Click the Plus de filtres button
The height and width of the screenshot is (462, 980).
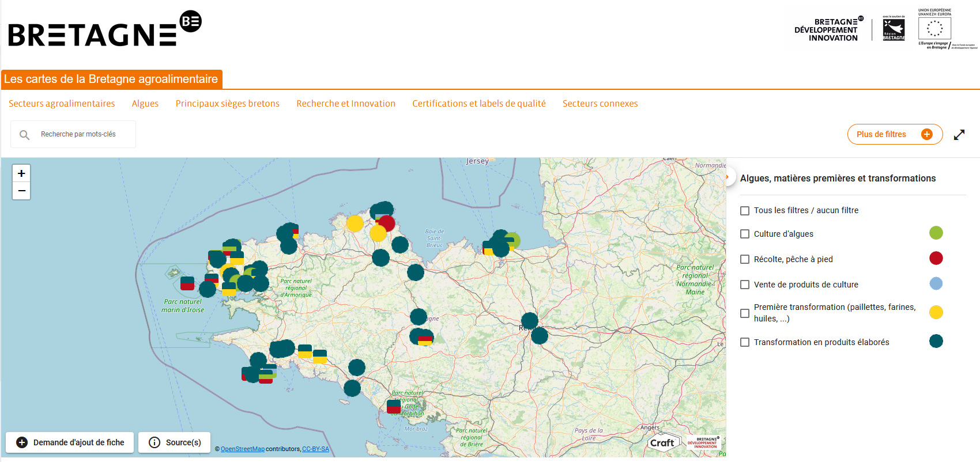point(895,134)
